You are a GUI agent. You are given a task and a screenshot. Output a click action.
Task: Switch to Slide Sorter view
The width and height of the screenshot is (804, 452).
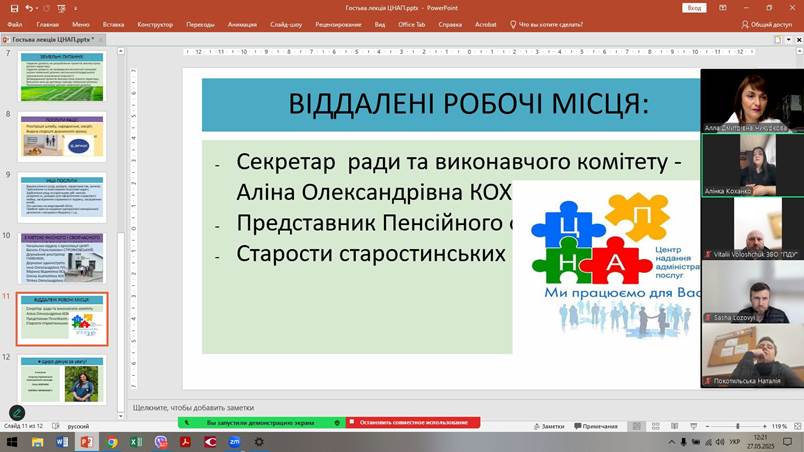pos(654,426)
